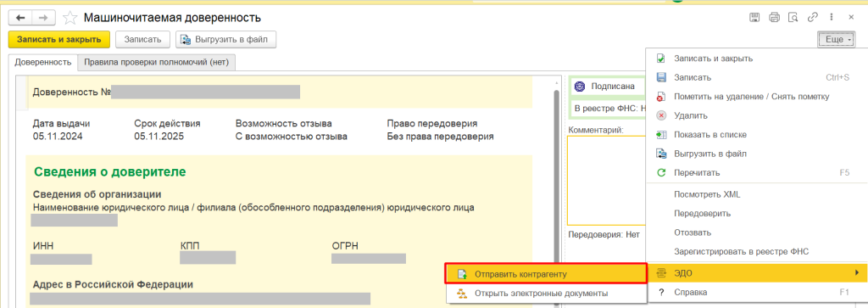
Task: Click Отправить контрагенту submenu item
Action: click(x=546, y=274)
